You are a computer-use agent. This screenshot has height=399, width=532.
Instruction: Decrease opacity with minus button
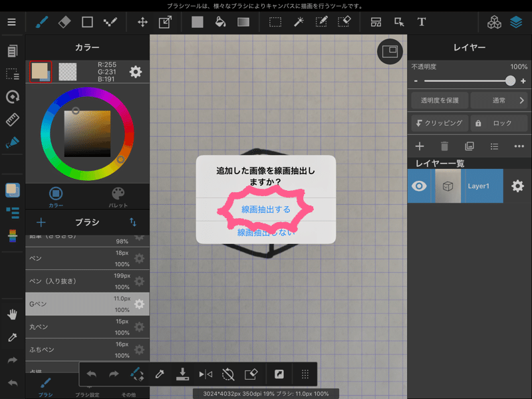416,81
